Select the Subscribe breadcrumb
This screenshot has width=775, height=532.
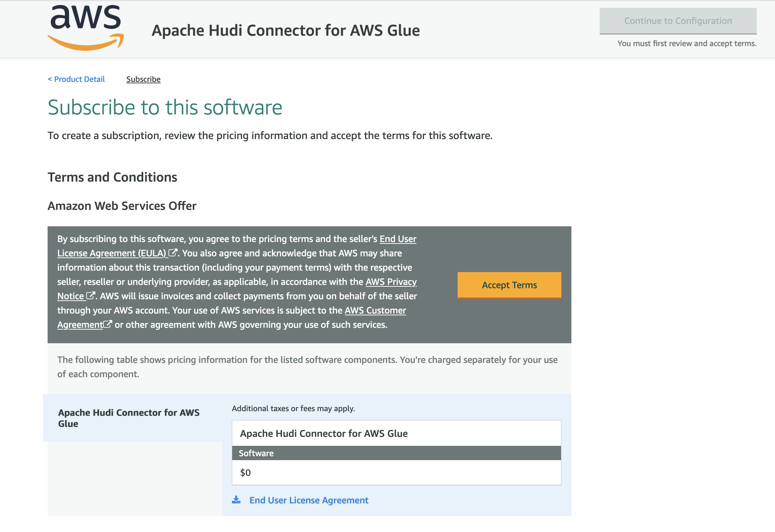143,79
